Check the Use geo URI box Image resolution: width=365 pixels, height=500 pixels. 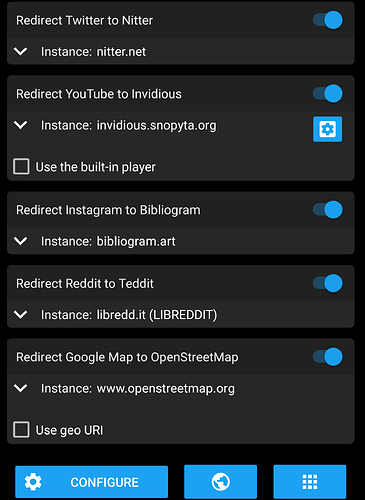click(21, 430)
